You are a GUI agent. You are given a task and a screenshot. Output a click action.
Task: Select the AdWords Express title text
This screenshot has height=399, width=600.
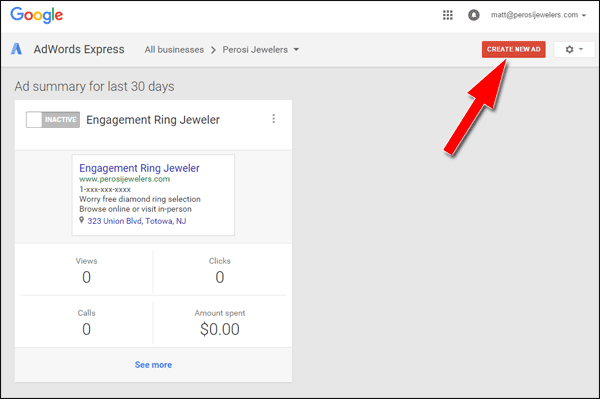click(x=79, y=49)
